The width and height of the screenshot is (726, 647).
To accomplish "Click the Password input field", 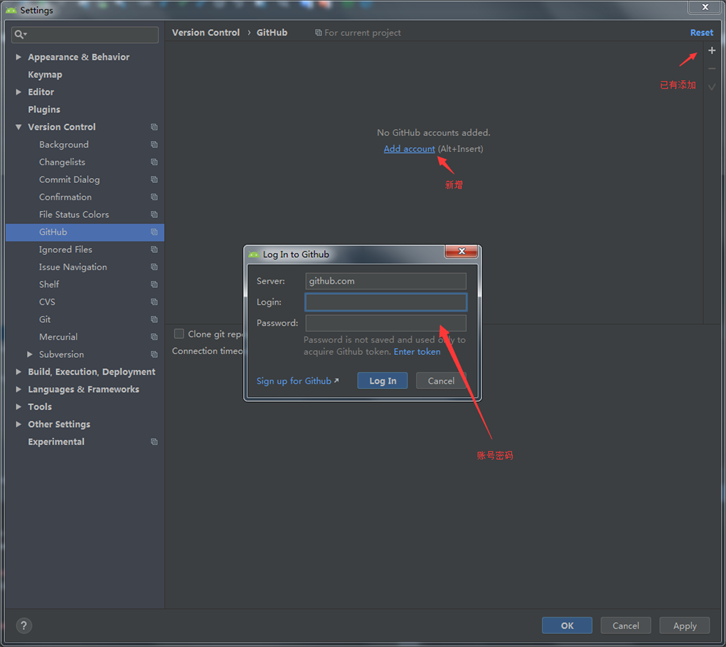I will [x=386, y=323].
